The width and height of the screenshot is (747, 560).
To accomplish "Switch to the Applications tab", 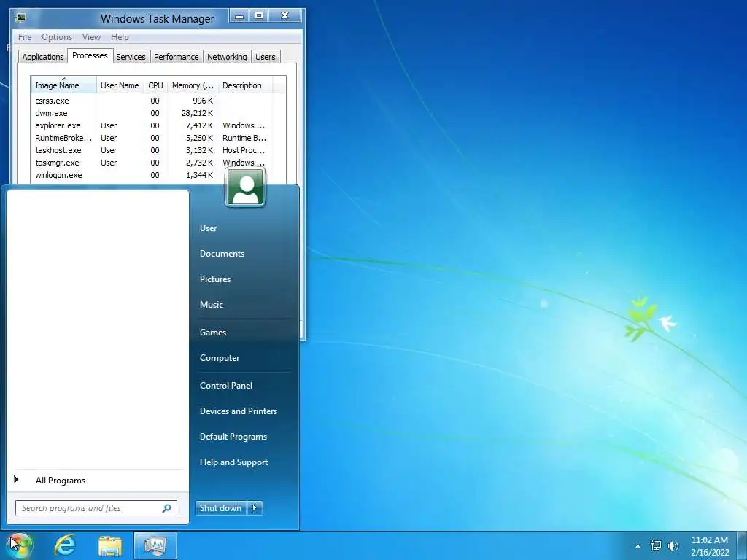I will click(x=43, y=57).
